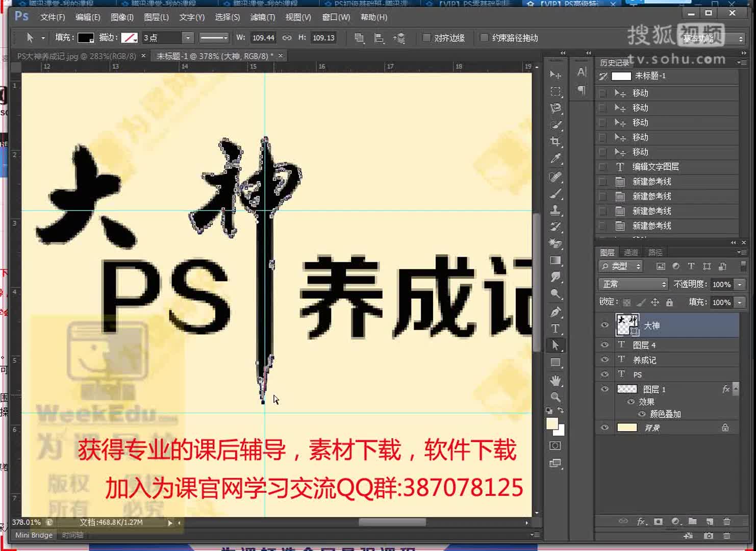Image resolution: width=756 pixels, height=551 pixels.
Task: Select the Dodge tool
Action: point(556,294)
